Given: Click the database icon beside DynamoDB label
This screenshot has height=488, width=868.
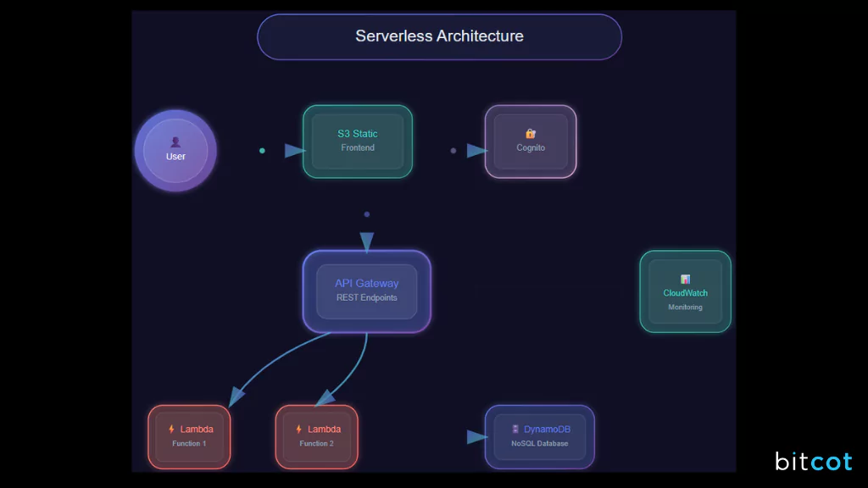Looking at the screenshot, I should click(515, 430).
